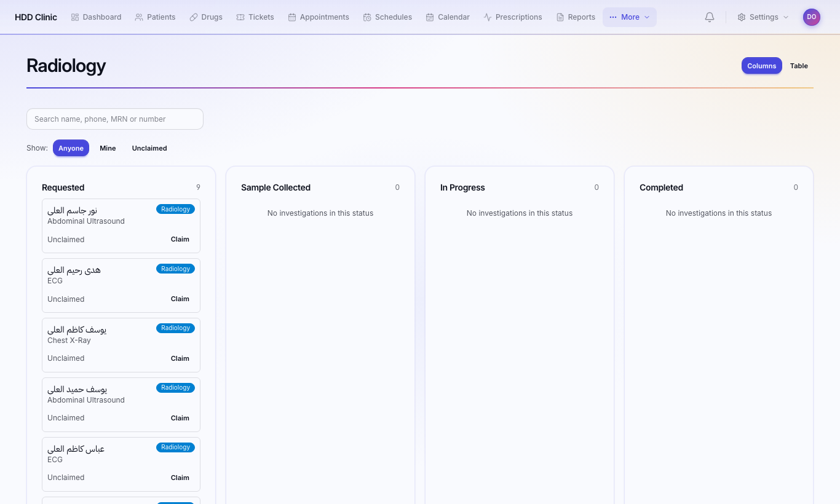Click the Completed column heading

click(661, 187)
